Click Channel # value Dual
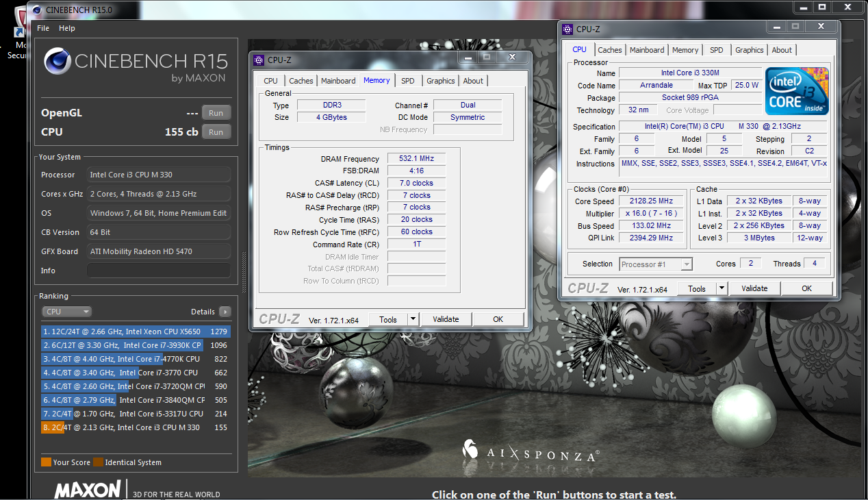 [468, 105]
